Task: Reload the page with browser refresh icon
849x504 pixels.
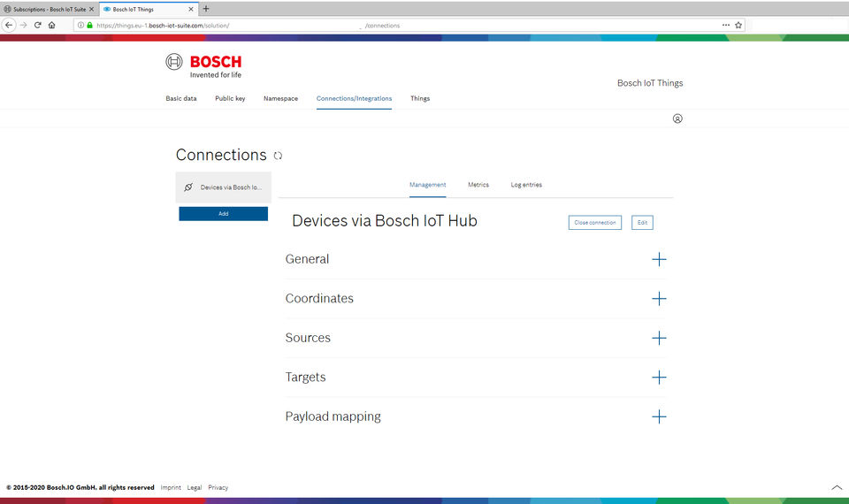Action: [x=38, y=25]
